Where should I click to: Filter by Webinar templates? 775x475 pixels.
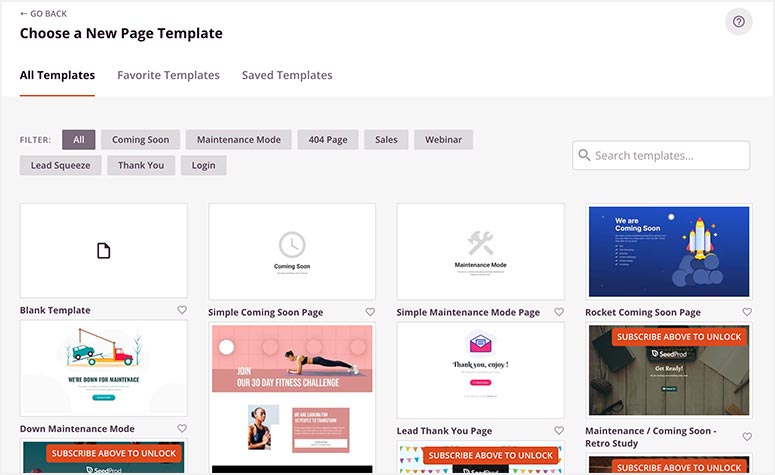(x=443, y=140)
